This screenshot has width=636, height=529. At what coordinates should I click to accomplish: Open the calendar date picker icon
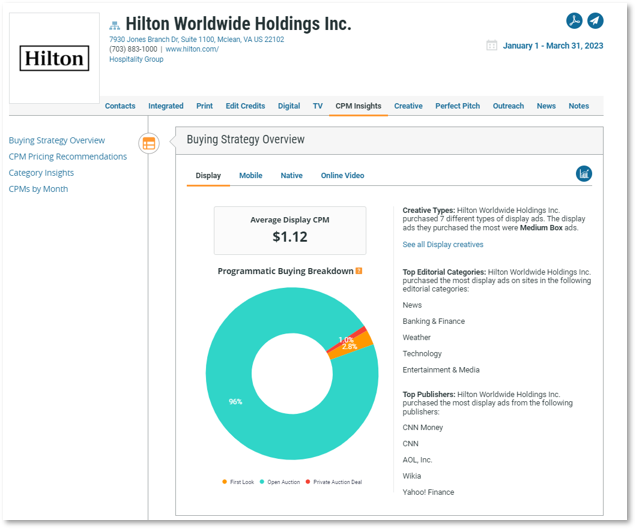tap(492, 45)
